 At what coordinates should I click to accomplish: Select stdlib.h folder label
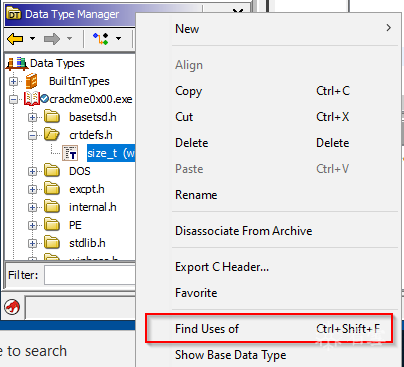pyautogui.click(x=87, y=243)
